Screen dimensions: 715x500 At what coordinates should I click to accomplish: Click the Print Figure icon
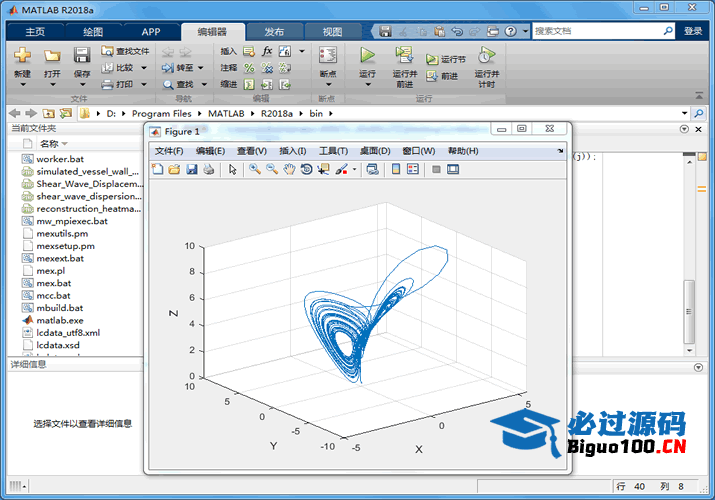(x=208, y=169)
